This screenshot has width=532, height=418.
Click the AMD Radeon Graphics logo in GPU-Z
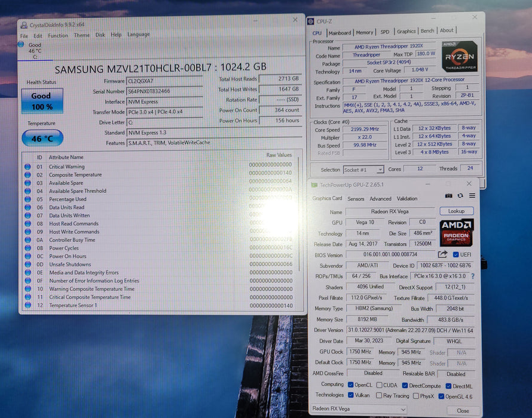pos(456,232)
